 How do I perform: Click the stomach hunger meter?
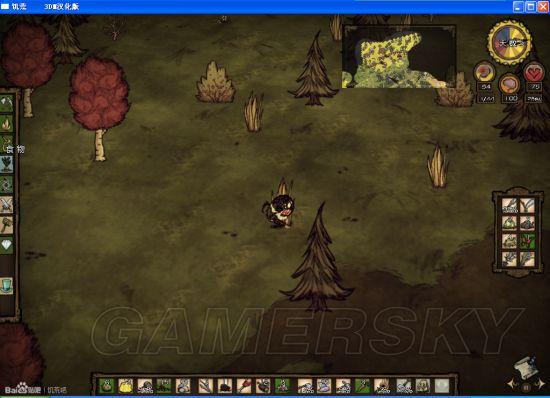coord(485,72)
